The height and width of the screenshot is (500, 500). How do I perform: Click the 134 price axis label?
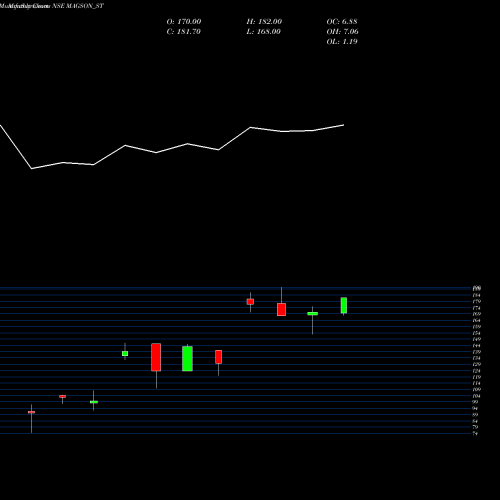(476, 358)
